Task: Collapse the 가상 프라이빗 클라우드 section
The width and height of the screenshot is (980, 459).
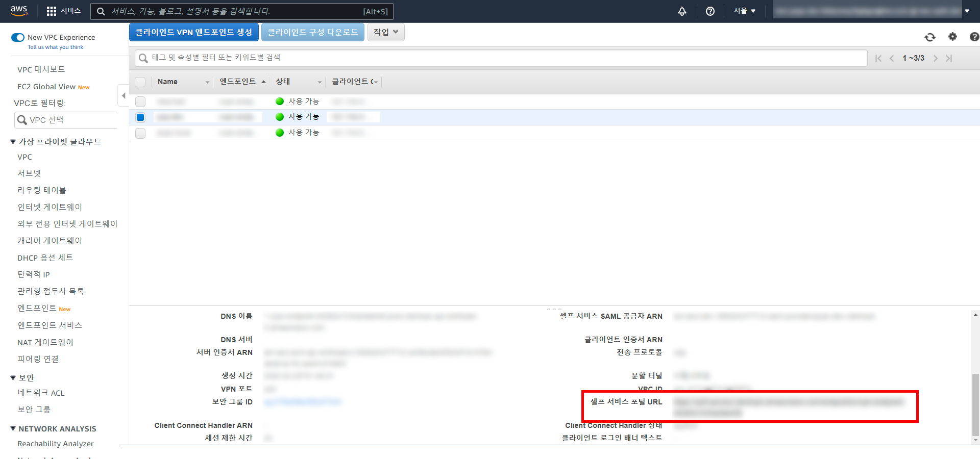Action: click(13, 142)
